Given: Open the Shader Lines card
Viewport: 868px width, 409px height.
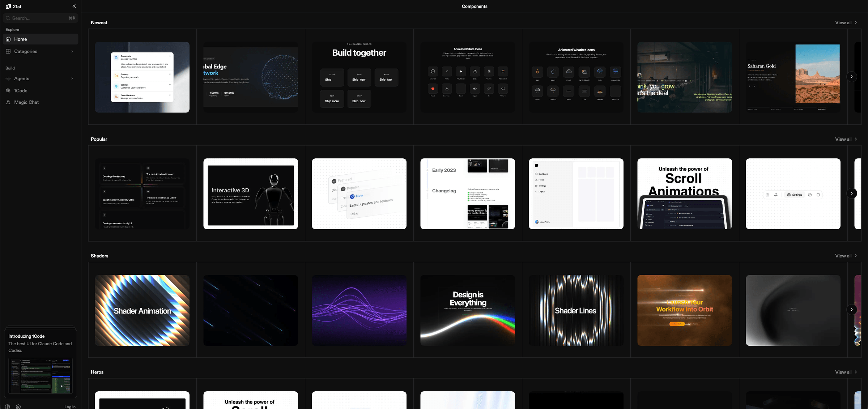Looking at the screenshot, I should pyautogui.click(x=576, y=310).
